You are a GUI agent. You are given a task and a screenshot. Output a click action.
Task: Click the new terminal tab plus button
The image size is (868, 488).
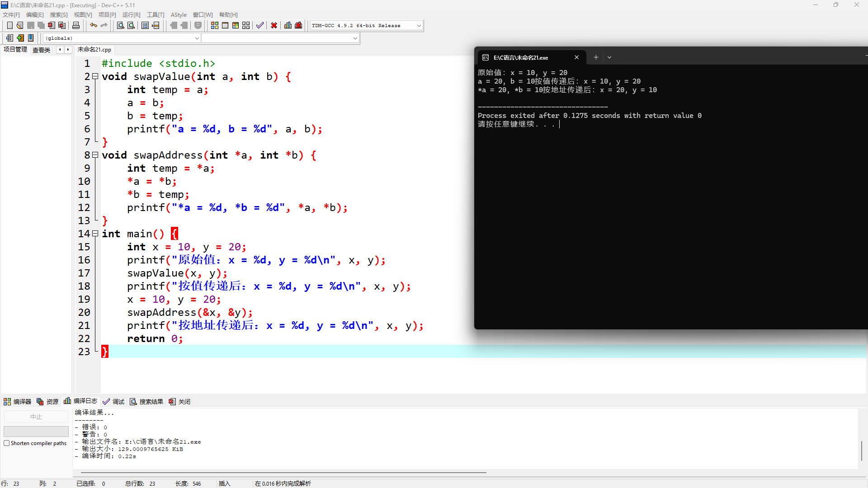pyautogui.click(x=596, y=57)
